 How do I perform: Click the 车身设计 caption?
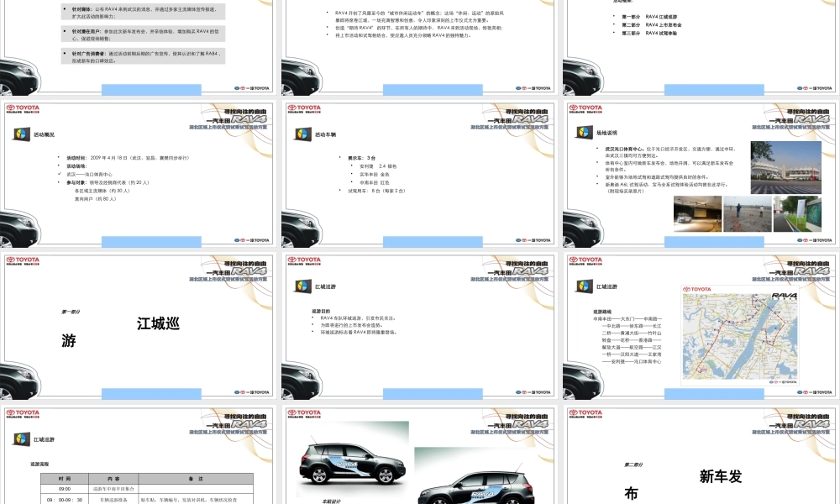point(331,501)
